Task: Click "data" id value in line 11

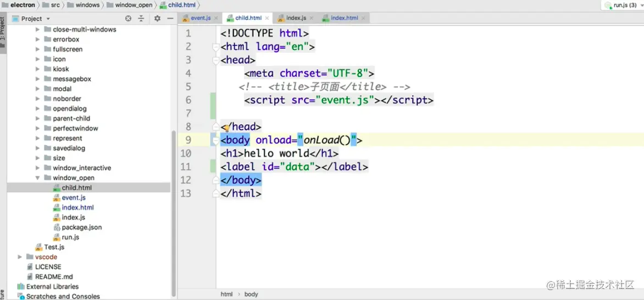Action: point(297,167)
